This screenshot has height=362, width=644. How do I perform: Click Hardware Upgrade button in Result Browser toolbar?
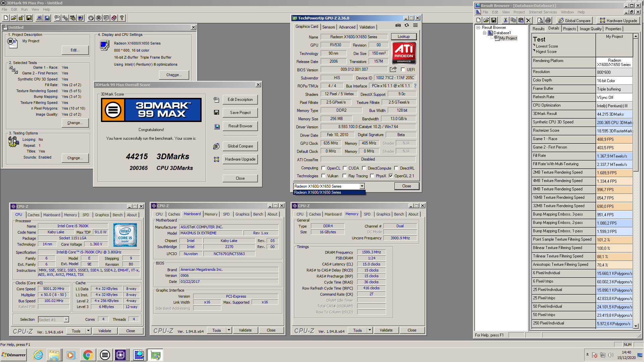[619, 20]
